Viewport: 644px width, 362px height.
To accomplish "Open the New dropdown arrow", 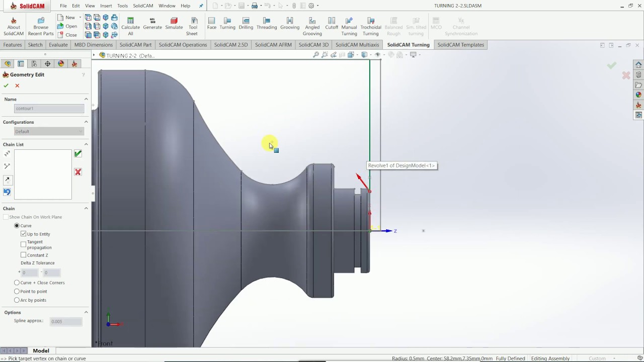I will tap(79, 18).
